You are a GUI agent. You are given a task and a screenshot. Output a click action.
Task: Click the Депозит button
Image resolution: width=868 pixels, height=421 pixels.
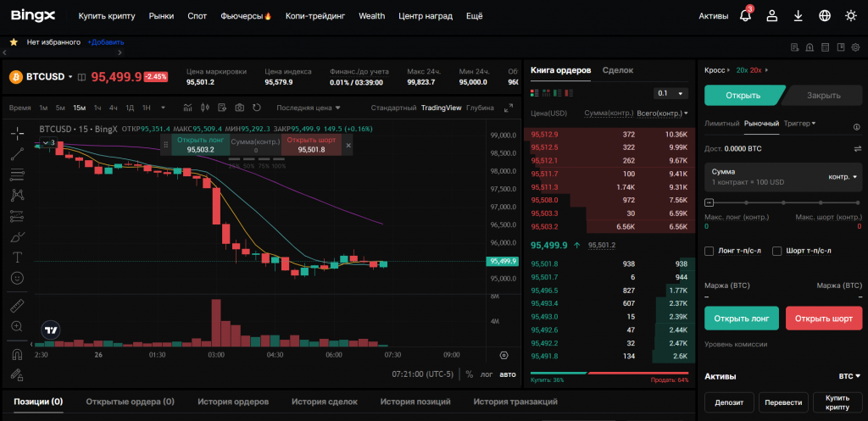click(728, 402)
